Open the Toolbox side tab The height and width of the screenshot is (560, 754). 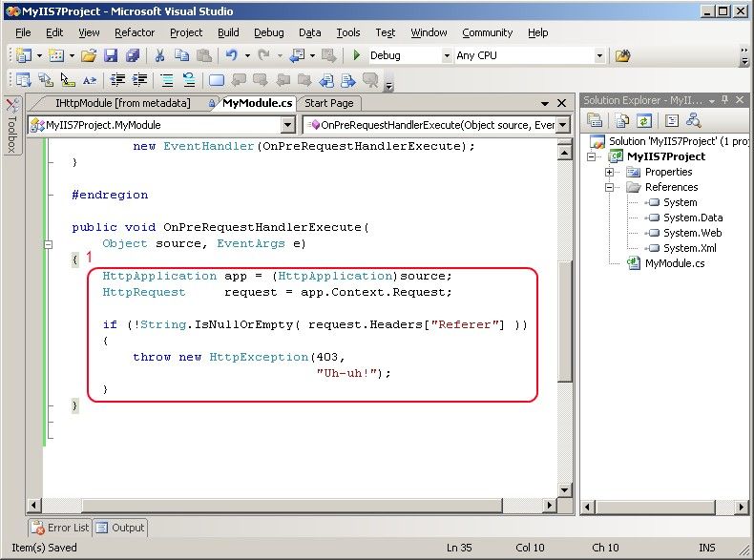(x=12, y=126)
